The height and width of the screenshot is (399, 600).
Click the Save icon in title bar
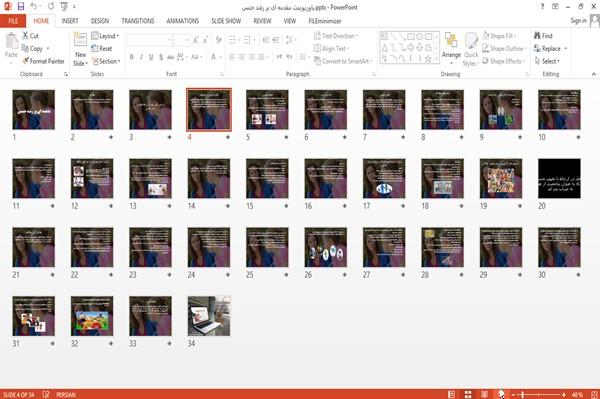[x=21, y=6]
